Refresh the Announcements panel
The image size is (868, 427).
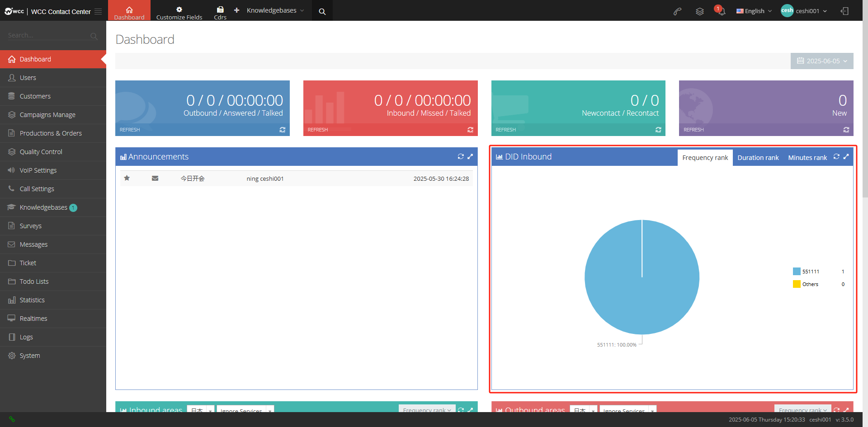point(461,156)
